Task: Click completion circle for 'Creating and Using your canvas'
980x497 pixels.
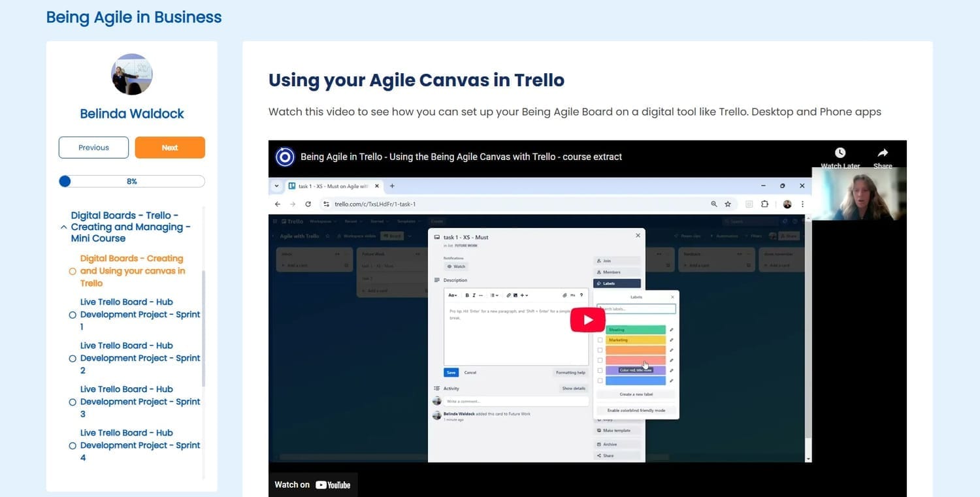Action: (x=73, y=271)
